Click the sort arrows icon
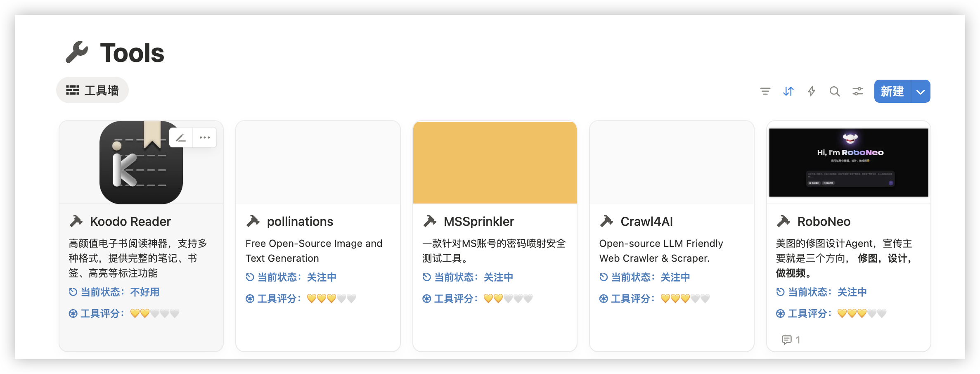The width and height of the screenshot is (980, 374). tap(788, 91)
